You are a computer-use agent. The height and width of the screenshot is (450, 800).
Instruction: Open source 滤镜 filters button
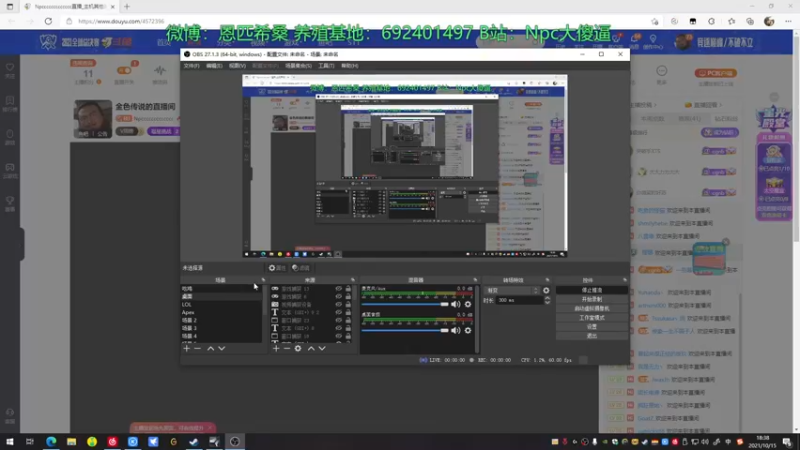point(301,268)
